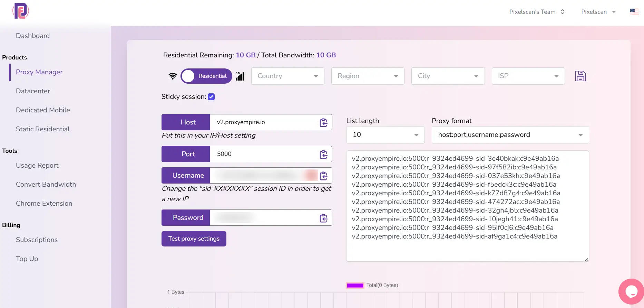Select the WiFi residential icon
This screenshot has height=308, width=644.
pyautogui.click(x=173, y=76)
